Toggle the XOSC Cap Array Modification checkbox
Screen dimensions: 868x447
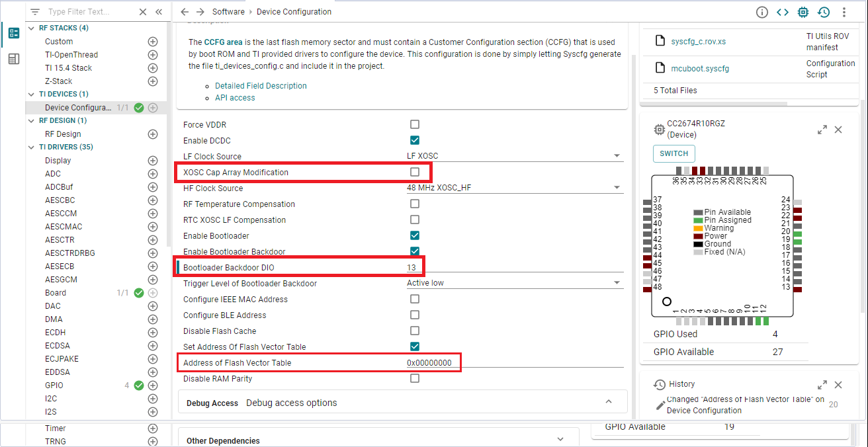pos(415,172)
